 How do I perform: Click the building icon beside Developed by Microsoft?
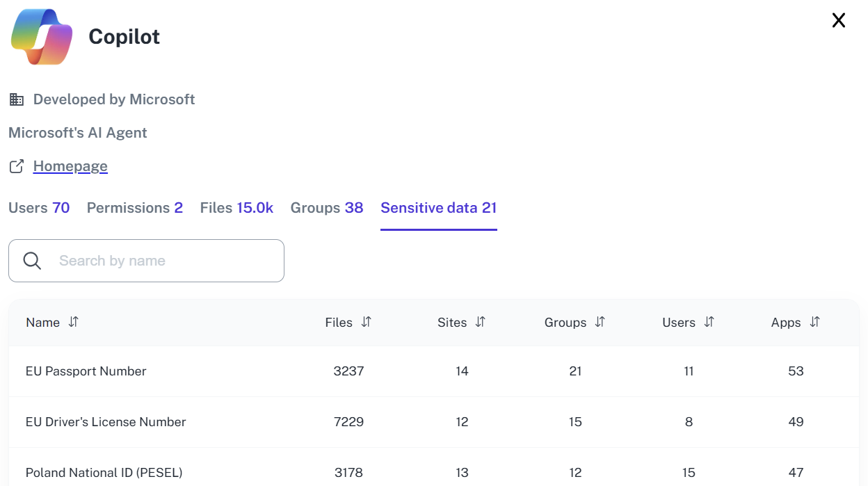pos(17,99)
